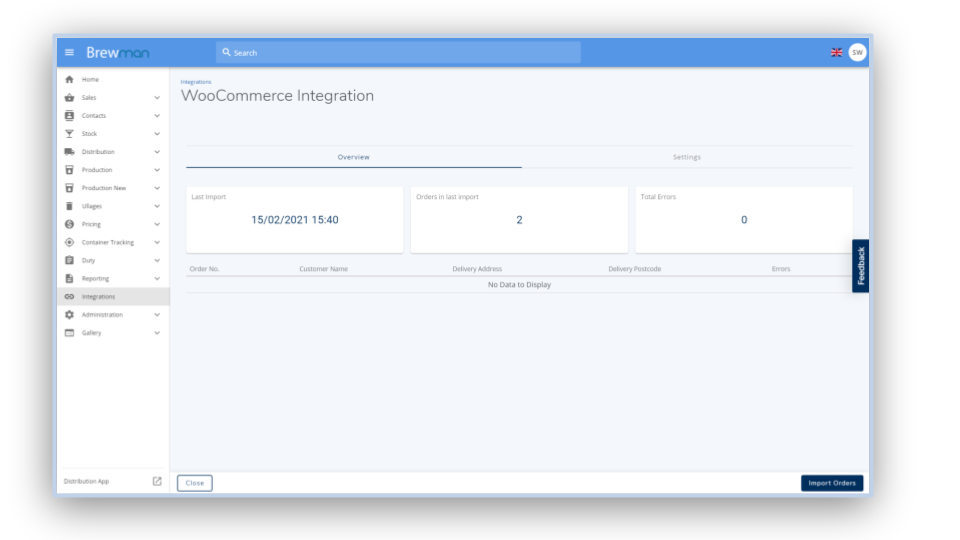960x540 pixels.
Task: Click the last import date 15/02/2021 15:40
Action: 294,220
